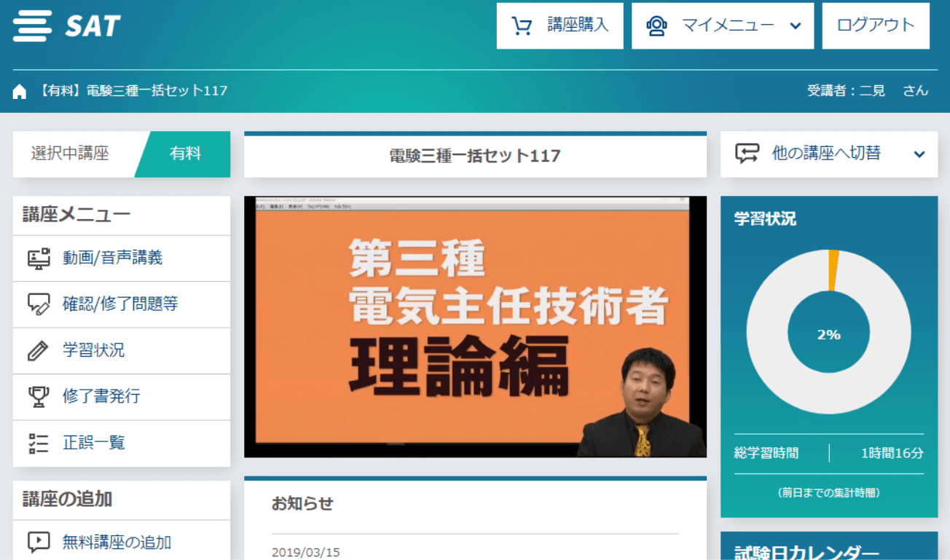Select the 有料 tab
Viewport: 950px width, 560px height.
click(185, 154)
